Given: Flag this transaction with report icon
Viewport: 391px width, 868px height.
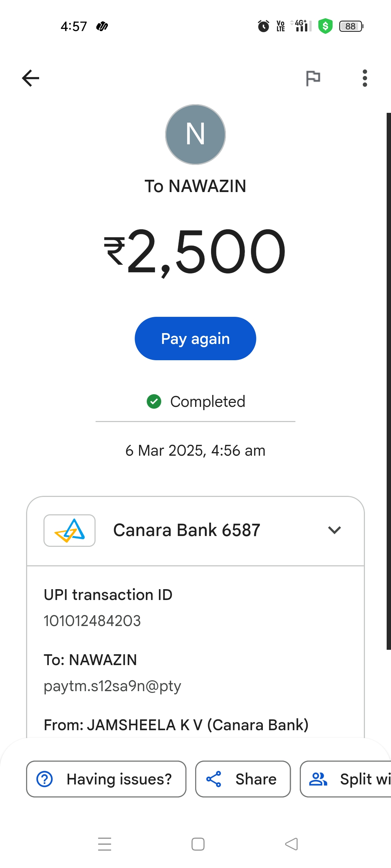Looking at the screenshot, I should pyautogui.click(x=313, y=78).
